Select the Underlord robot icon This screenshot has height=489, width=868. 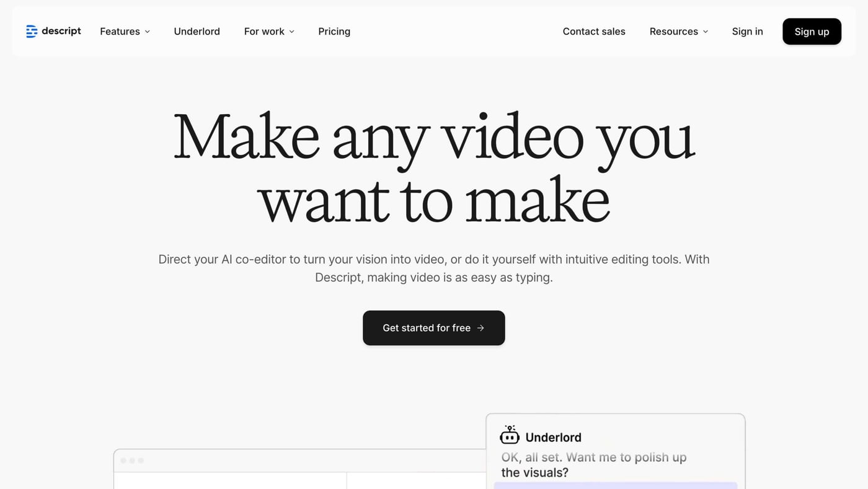click(x=509, y=435)
